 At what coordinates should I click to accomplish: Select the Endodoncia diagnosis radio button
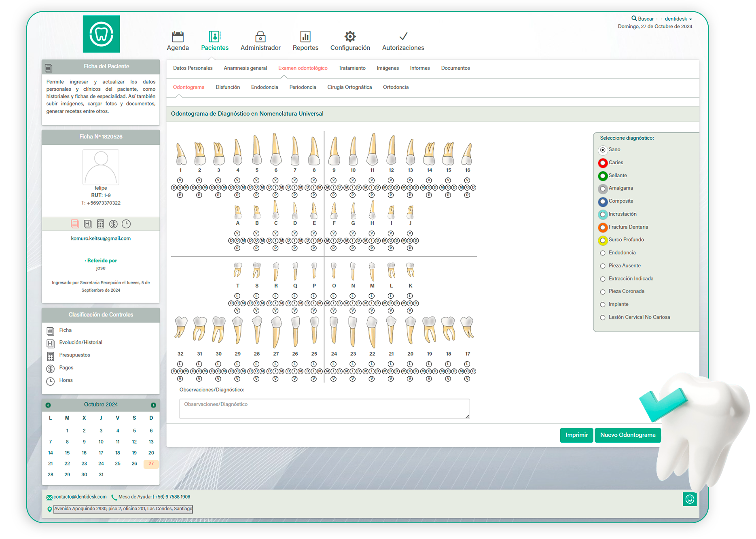(x=603, y=253)
